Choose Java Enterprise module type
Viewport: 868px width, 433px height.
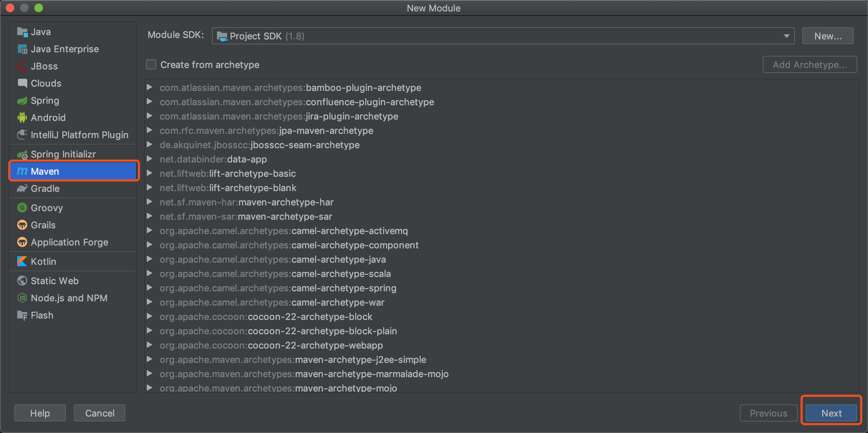tap(64, 49)
